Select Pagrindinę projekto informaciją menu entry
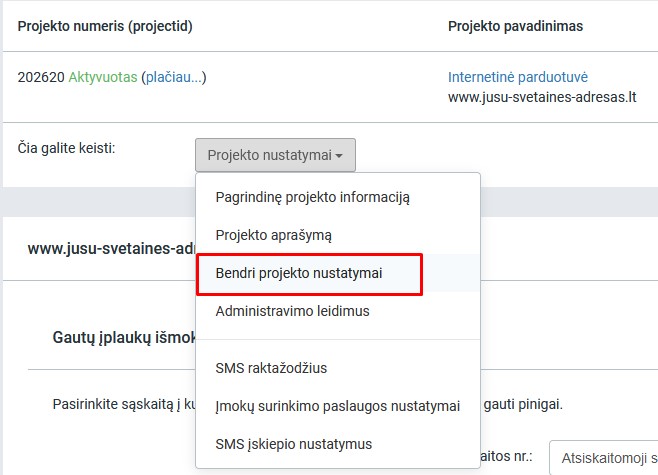 [313, 197]
